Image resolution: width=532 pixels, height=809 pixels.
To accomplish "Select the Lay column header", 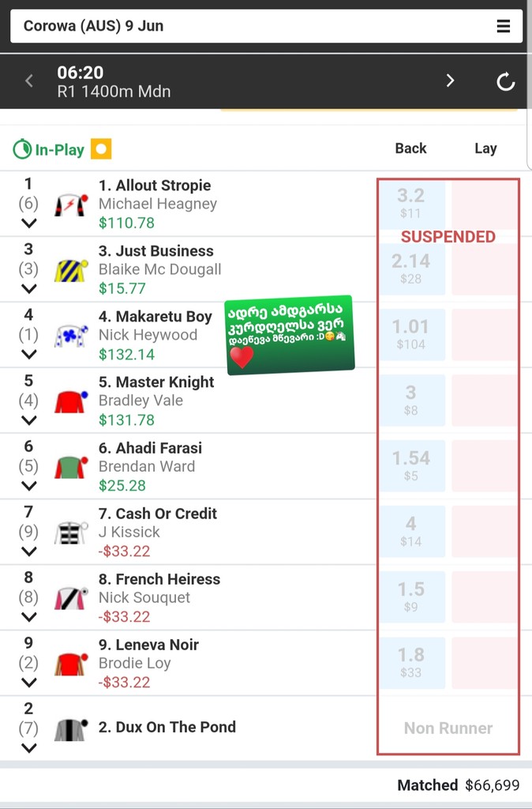I will pos(485,149).
